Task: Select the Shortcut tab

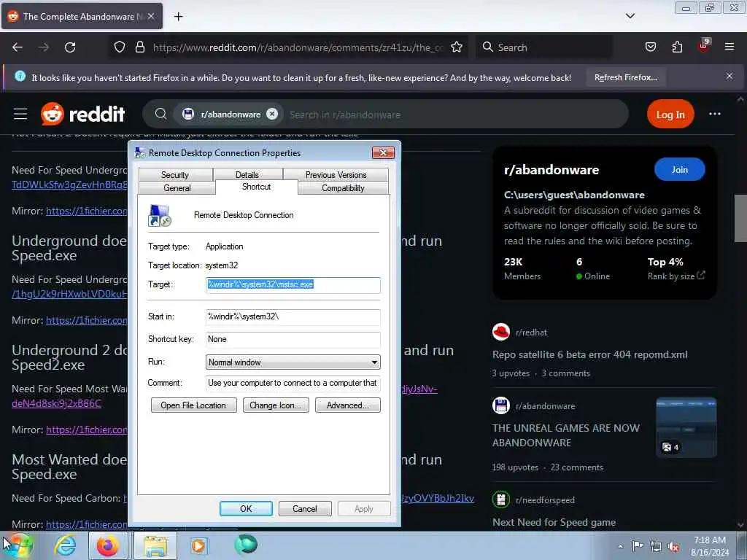Action: [256, 187]
